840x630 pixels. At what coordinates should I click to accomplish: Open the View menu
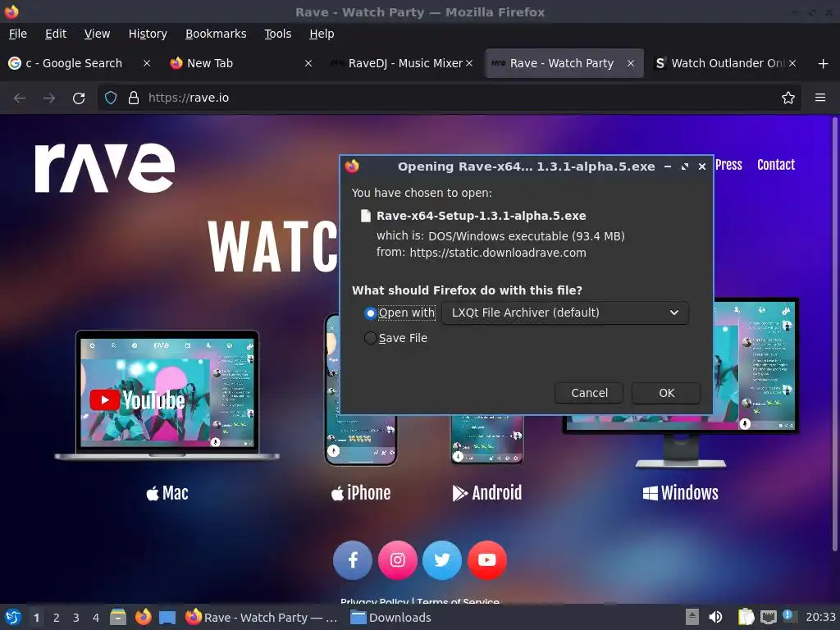(x=97, y=34)
